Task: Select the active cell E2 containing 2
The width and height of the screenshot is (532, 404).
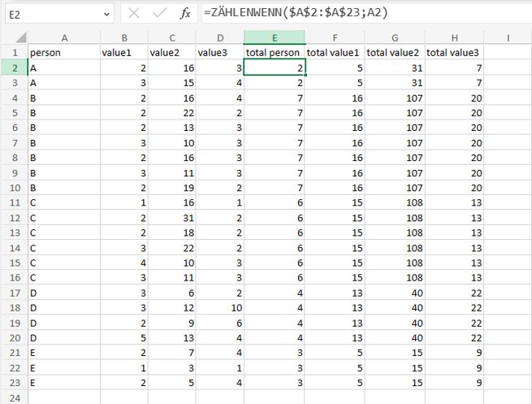Action: click(275, 67)
